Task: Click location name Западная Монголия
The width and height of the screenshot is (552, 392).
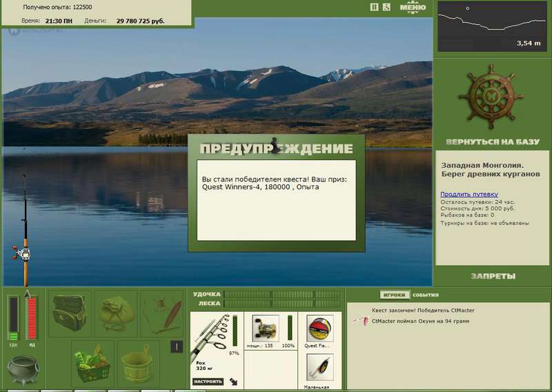Action: click(x=482, y=165)
